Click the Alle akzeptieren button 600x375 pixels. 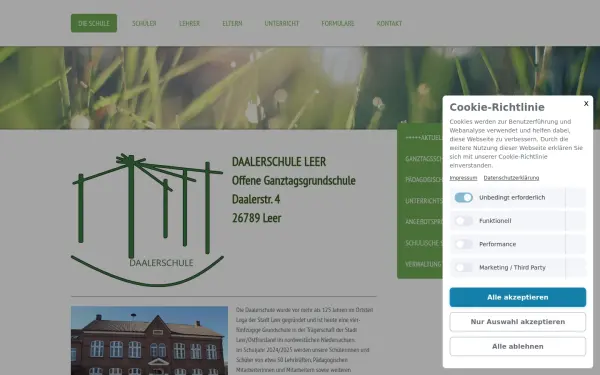click(517, 297)
